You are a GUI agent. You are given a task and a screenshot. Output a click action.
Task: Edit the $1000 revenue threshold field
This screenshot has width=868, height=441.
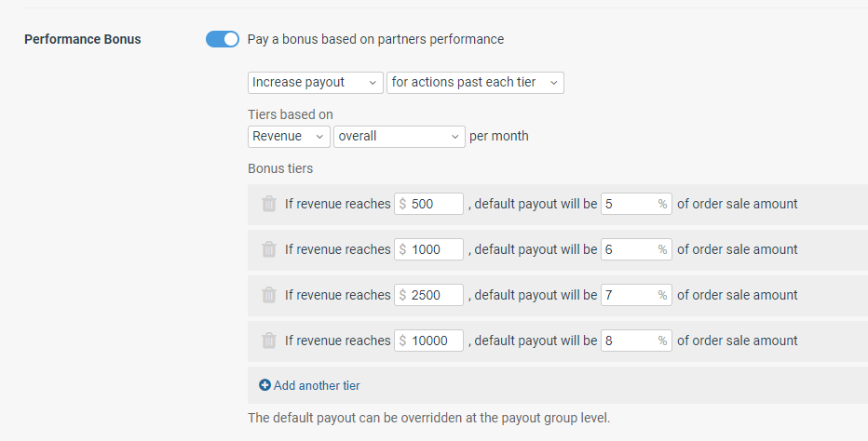point(429,249)
